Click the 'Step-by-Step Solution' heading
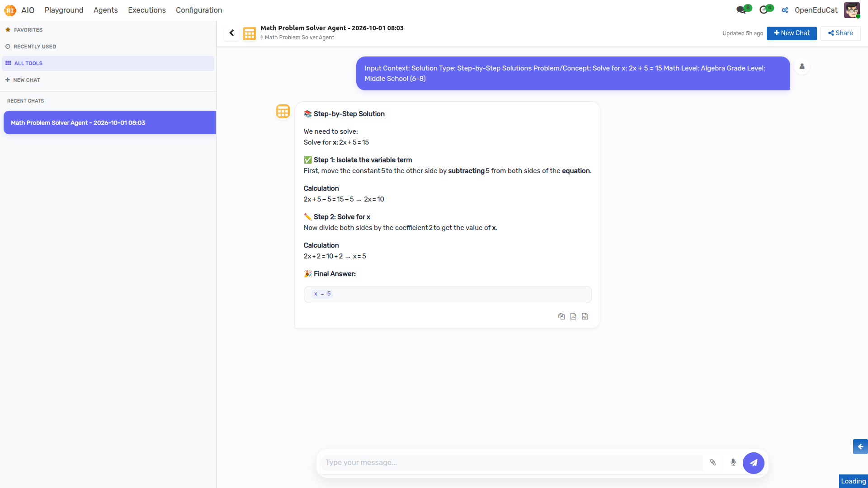Viewport: 868px width, 488px height. (x=349, y=114)
